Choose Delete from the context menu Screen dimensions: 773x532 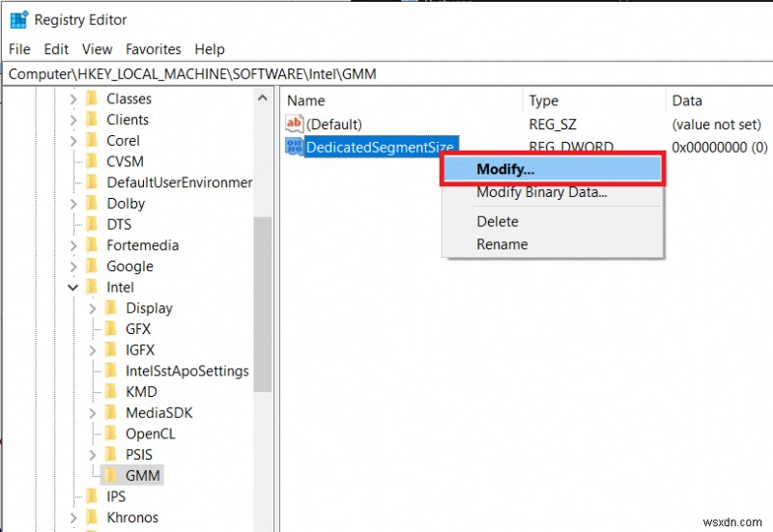553,222
